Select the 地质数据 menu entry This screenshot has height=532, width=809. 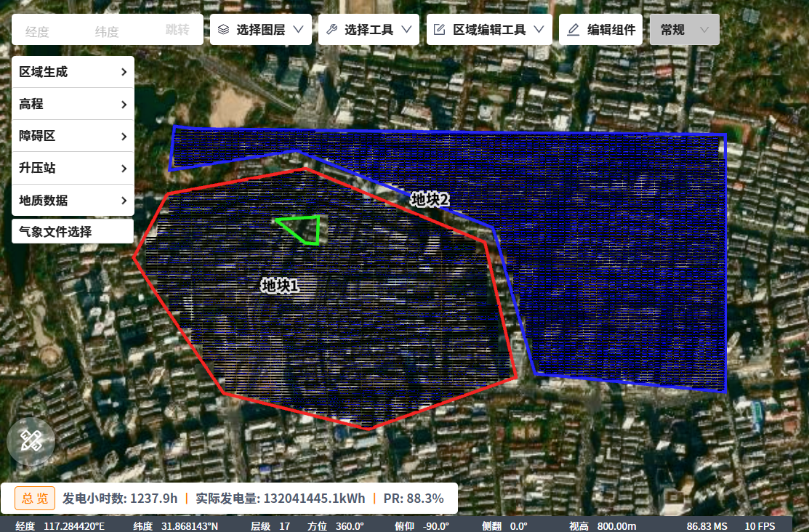coord(73,200)
